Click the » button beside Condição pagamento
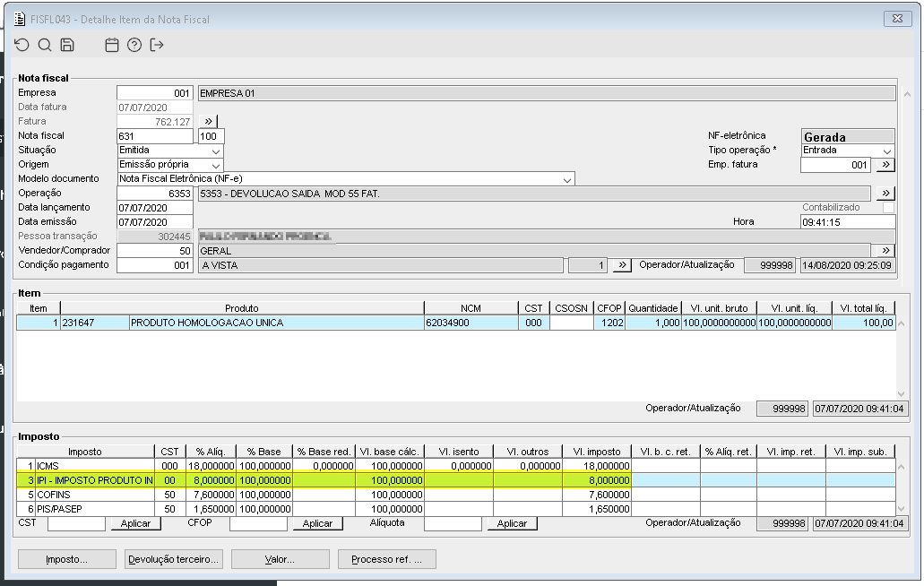The height and width of the screenshot is (586, 924). click(622, 265)
